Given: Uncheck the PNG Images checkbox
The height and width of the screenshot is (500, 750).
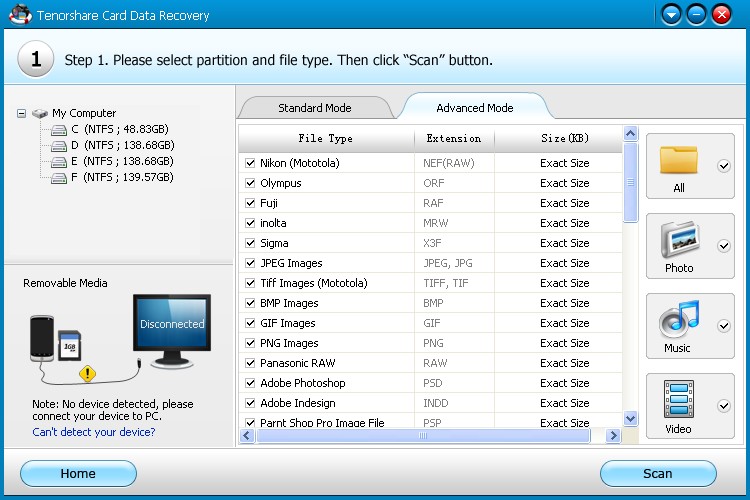Looking at the screenshot, I should 250,343.
